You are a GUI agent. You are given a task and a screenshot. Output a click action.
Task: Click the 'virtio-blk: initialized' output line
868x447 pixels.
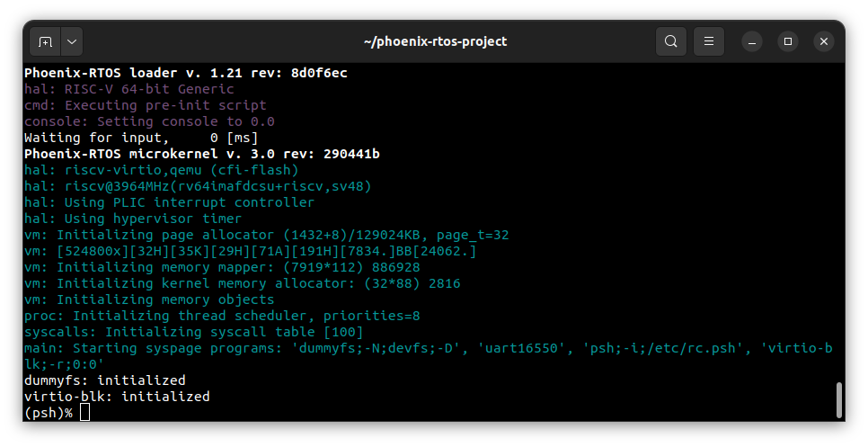[x=116, y=397]
